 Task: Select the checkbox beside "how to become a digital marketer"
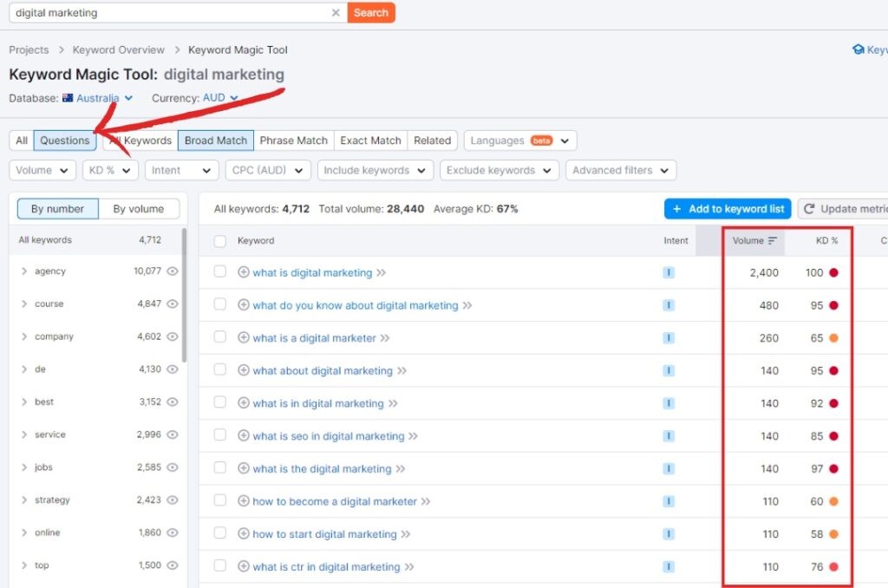pyautogui.click(x=220, y=500)
